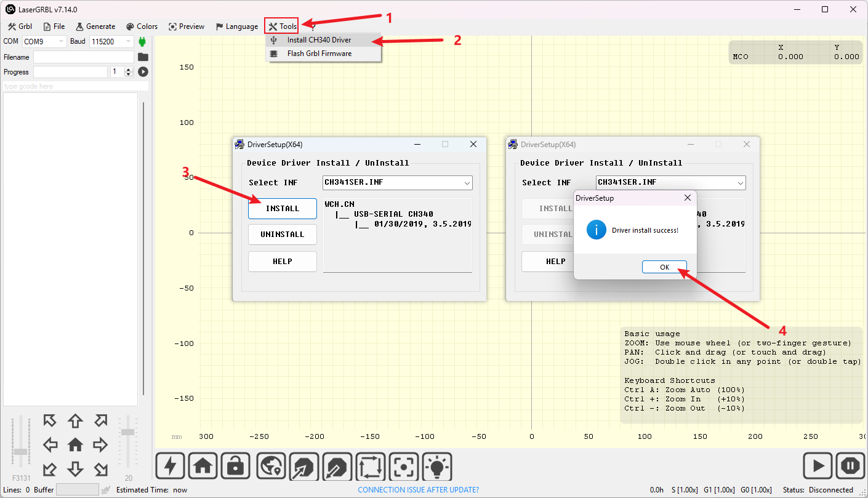Click INSTALL in the left DriverSetup window

click(x=283, y=209)
